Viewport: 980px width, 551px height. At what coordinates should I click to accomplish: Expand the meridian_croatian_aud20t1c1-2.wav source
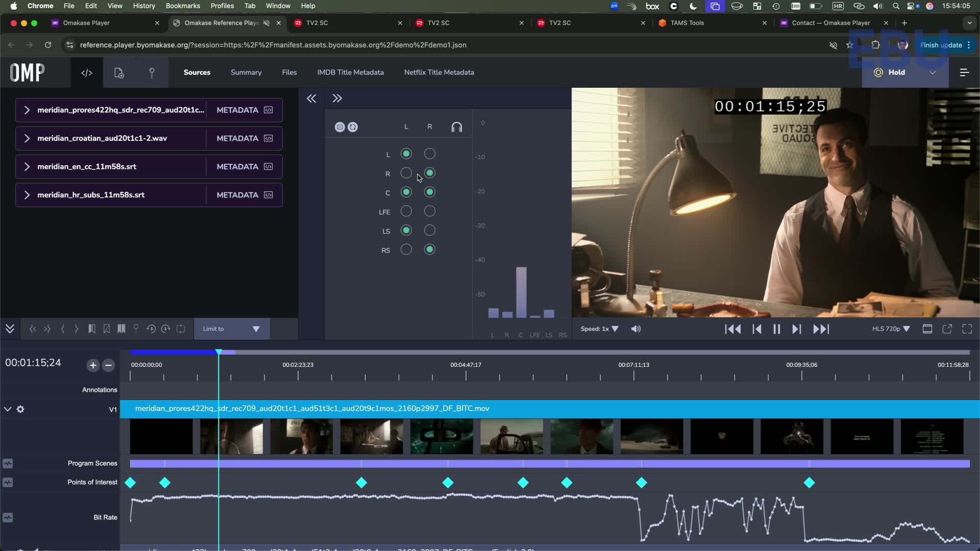[x=27, y=138]
